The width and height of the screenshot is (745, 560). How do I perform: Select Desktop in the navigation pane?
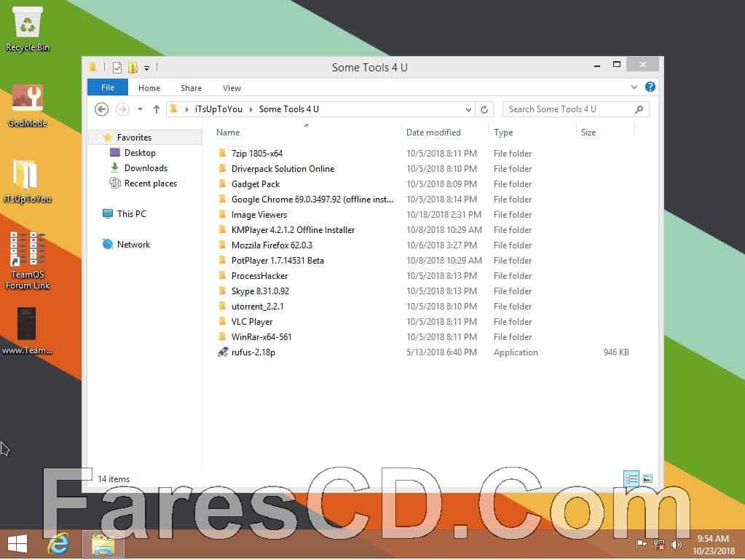pyautogui.click(x=140, y=153)
